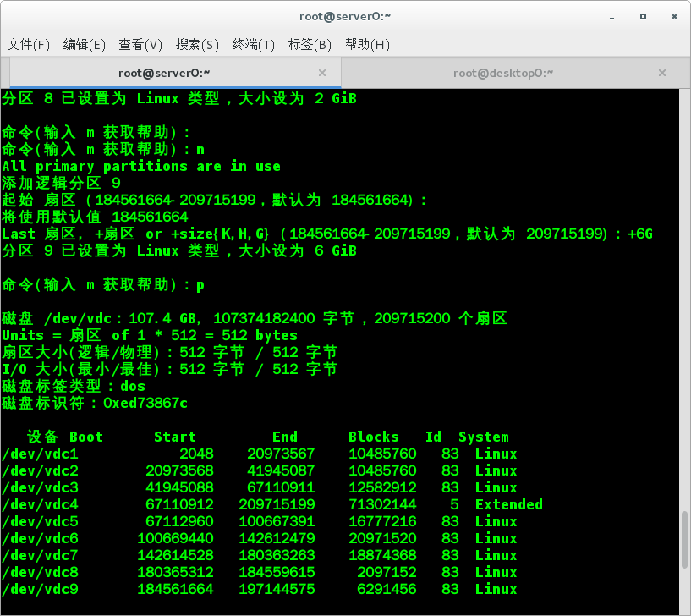The height and width of the screenshot is (616, 691).
Task: Close the terminal window
Action: click(674, 16)
